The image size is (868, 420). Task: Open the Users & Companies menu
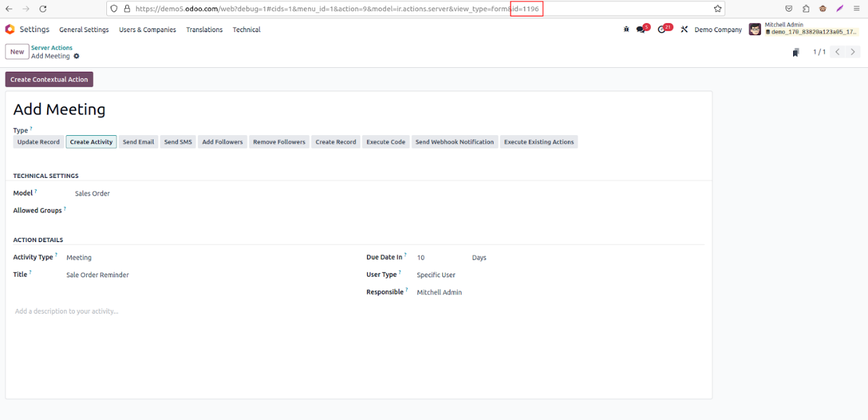[x=148, y=30]
